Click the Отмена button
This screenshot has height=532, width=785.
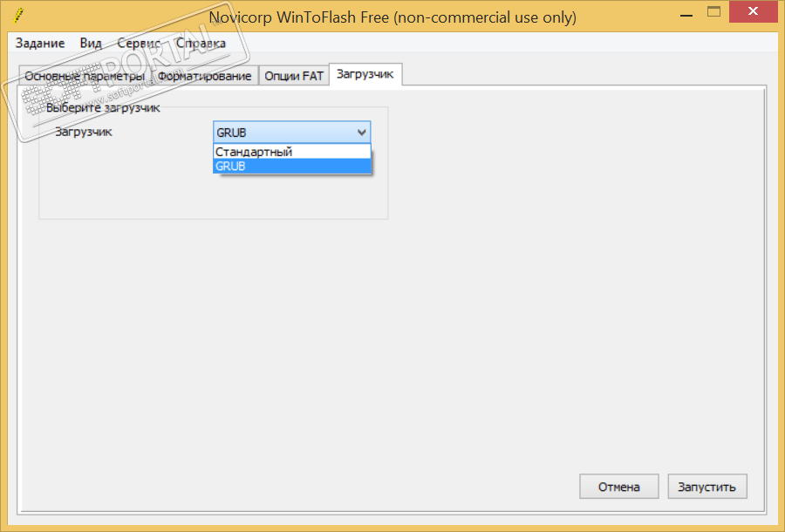point(618,487)
